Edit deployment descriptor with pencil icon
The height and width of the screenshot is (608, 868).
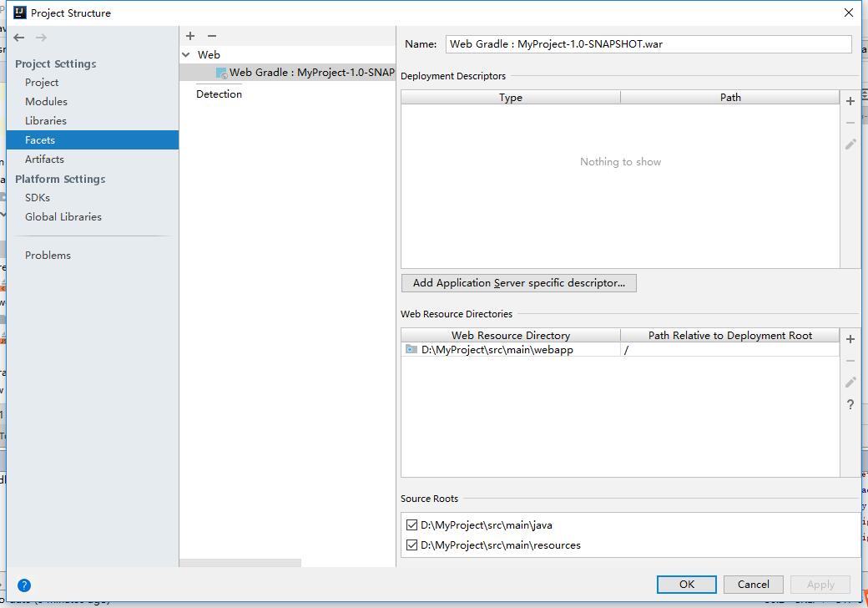tap(850, 144)
